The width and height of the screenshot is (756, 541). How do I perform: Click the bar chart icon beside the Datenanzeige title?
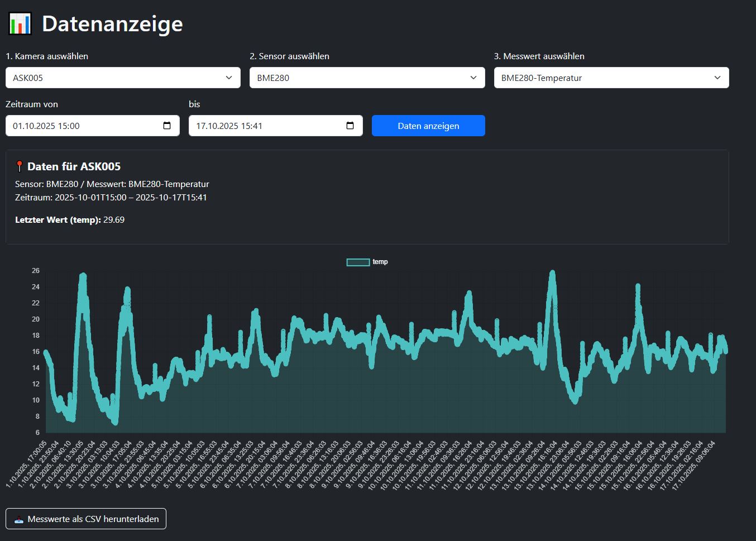point(20,23)
